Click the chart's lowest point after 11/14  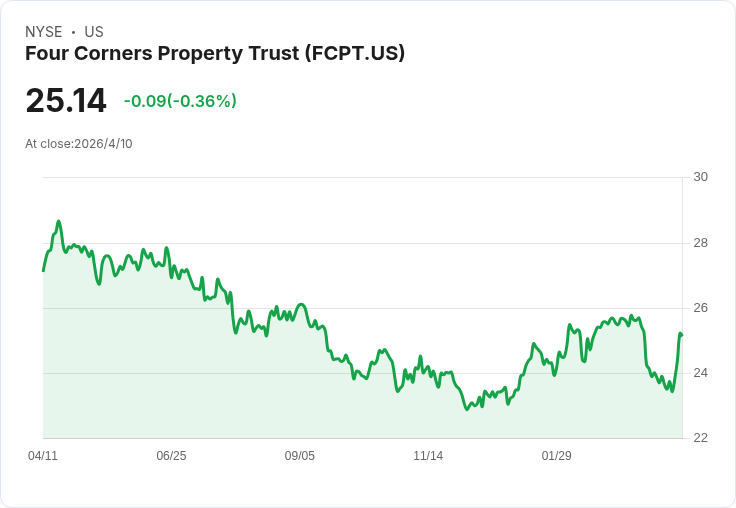click(467, 409)
